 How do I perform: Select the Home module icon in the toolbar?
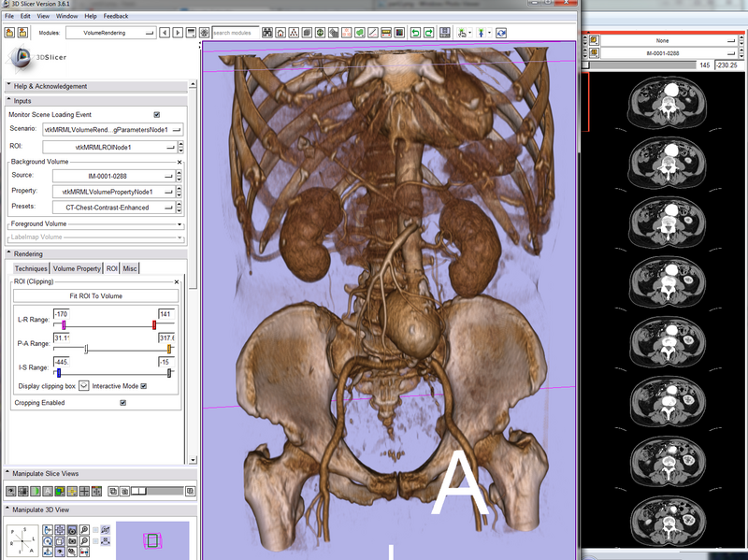coord(279,32)
